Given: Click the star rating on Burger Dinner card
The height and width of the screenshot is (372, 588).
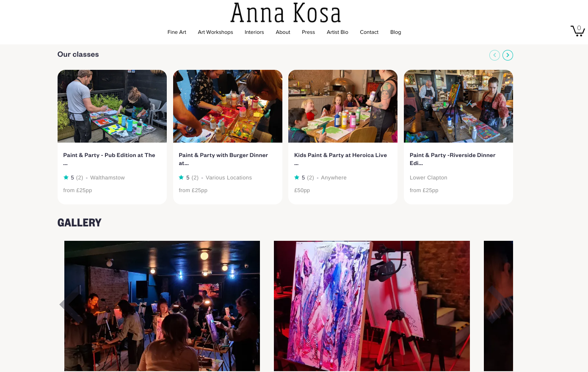Looking at the screenshot, I should coord(189,178).
